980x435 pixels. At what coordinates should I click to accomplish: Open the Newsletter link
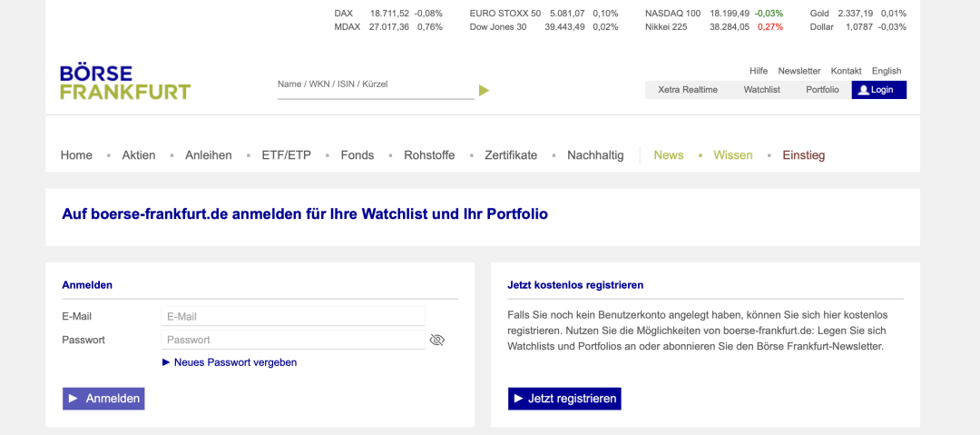click(x=799, y=71)
